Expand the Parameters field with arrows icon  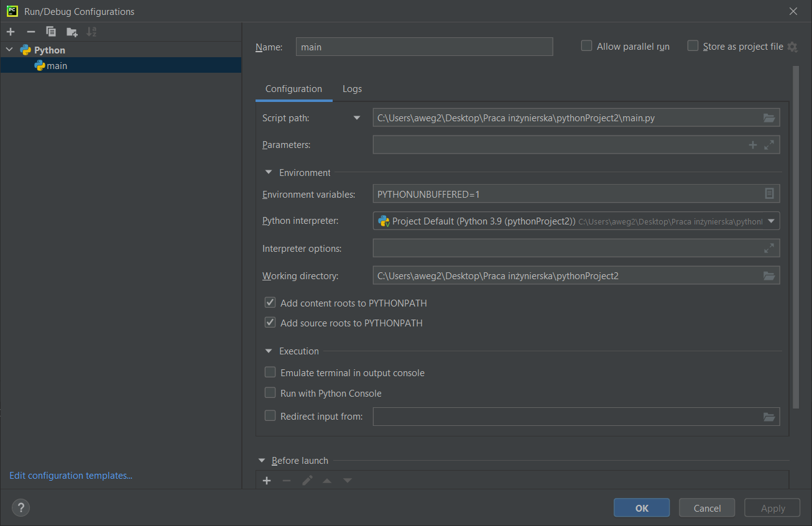pos(769,145)
